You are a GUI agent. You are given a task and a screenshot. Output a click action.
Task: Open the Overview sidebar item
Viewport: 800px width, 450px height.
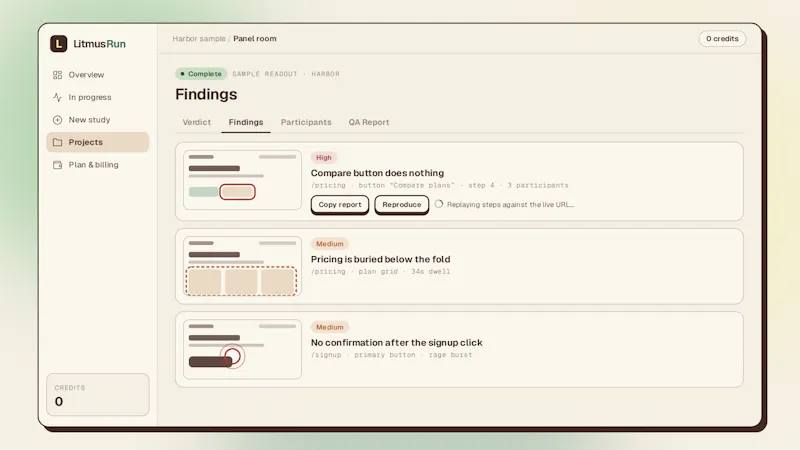97,75
